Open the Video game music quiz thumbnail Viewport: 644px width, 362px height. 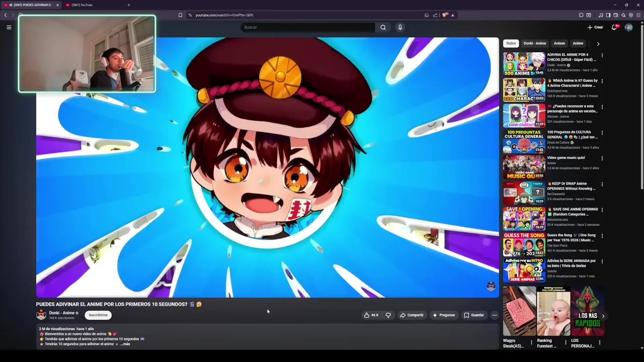(524, 167)
